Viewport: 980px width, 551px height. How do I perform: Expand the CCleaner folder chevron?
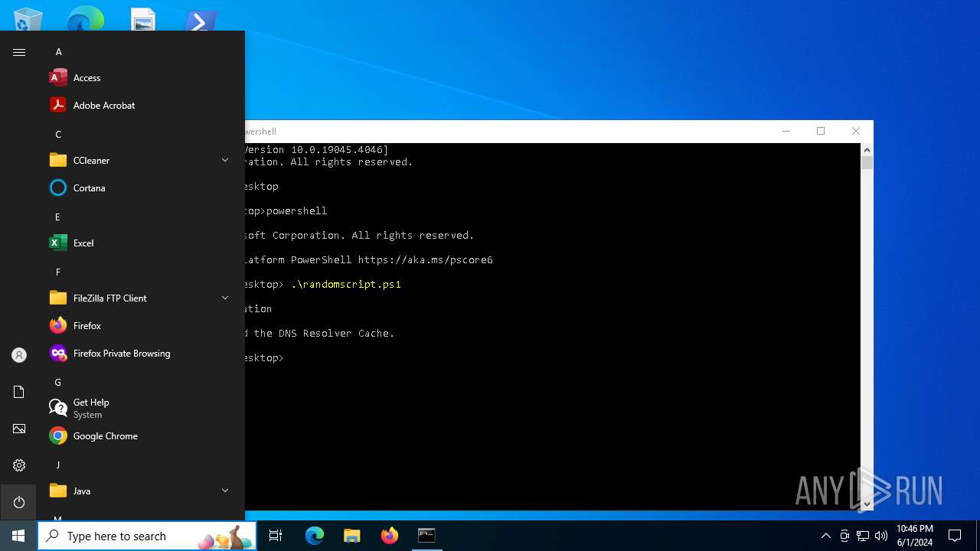[x=225, y=160]
